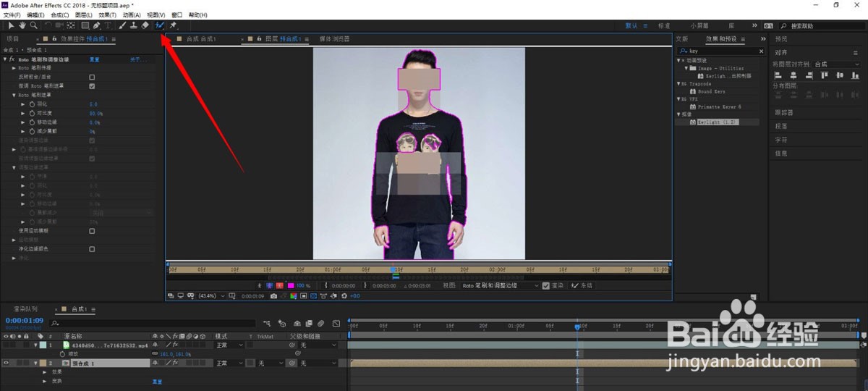Open 视图 Roto 笔刷和调整边缘 dropdown
The width and height of the screenshot is (868, 391).
501,285
